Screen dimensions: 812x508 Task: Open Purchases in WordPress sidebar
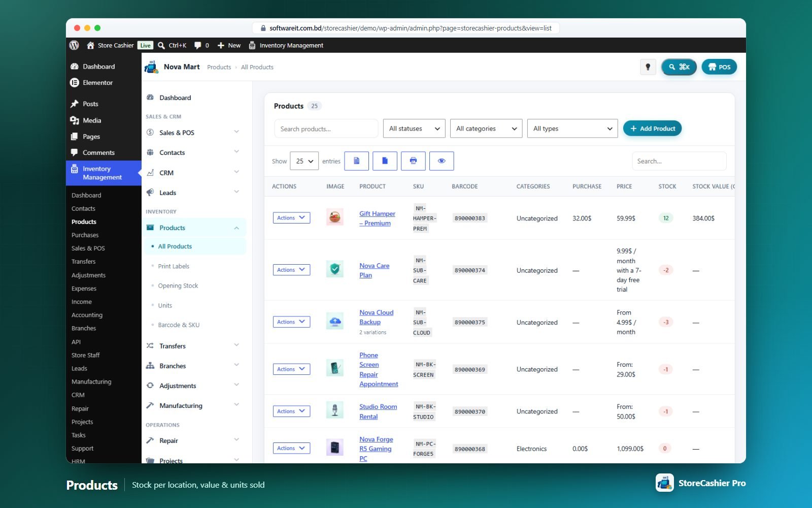(85, 235)
